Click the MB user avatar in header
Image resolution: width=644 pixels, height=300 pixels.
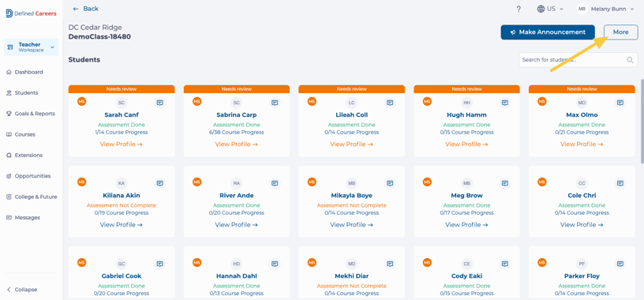click(x=582, y=9)
